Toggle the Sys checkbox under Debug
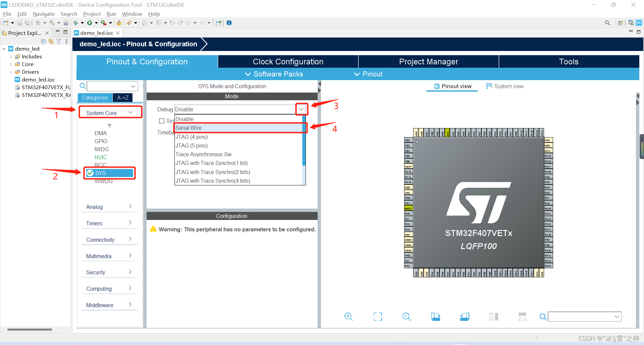Viewport: 644px width, 345px height. (x=162, y=121)
